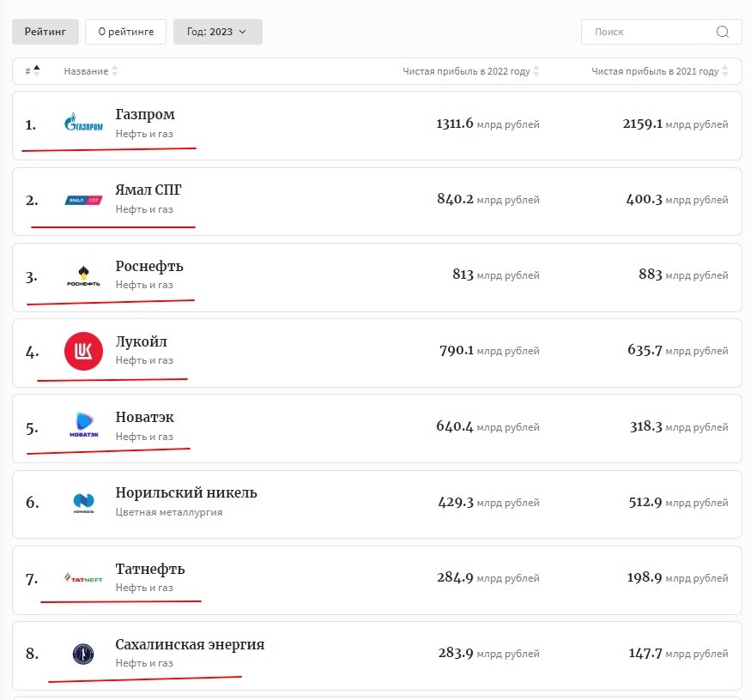Viewport: 751px width, 700px height.
Task: Click Yamal SPG's 400.3 value
Action: point(644,199)
